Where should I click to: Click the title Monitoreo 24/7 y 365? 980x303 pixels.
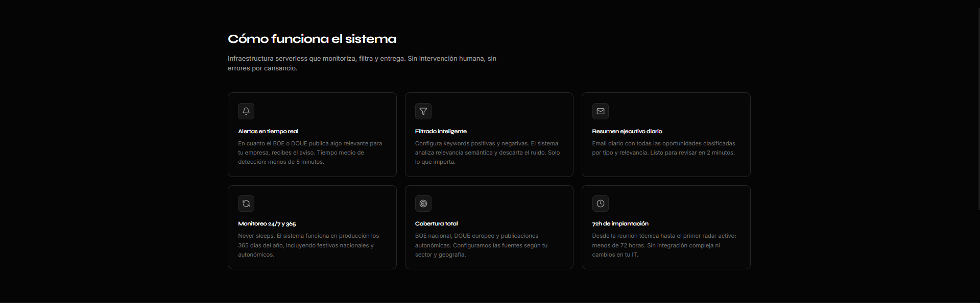click(x=267, y=223)
